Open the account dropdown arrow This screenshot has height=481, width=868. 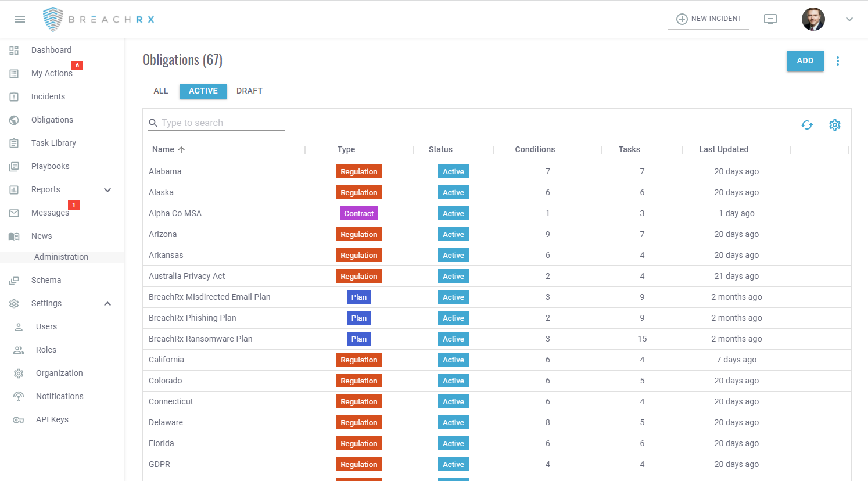(x=849, y=19)
